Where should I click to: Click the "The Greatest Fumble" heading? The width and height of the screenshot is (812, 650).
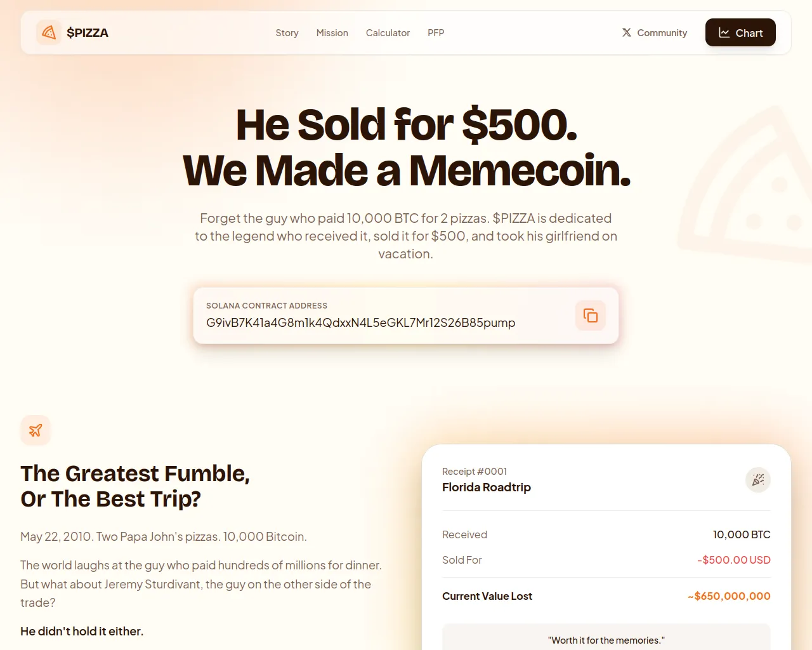pyautogui.click(x=135, y=474)
